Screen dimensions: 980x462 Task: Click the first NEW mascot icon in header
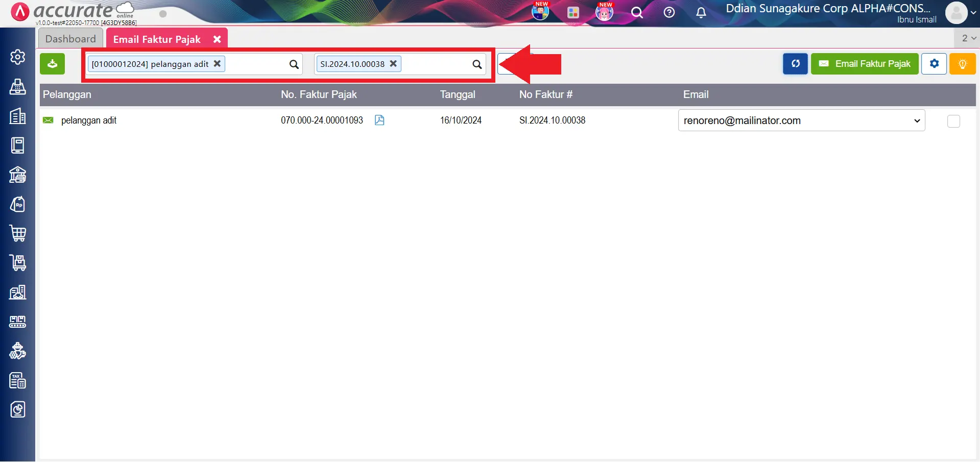coord(540,11)
